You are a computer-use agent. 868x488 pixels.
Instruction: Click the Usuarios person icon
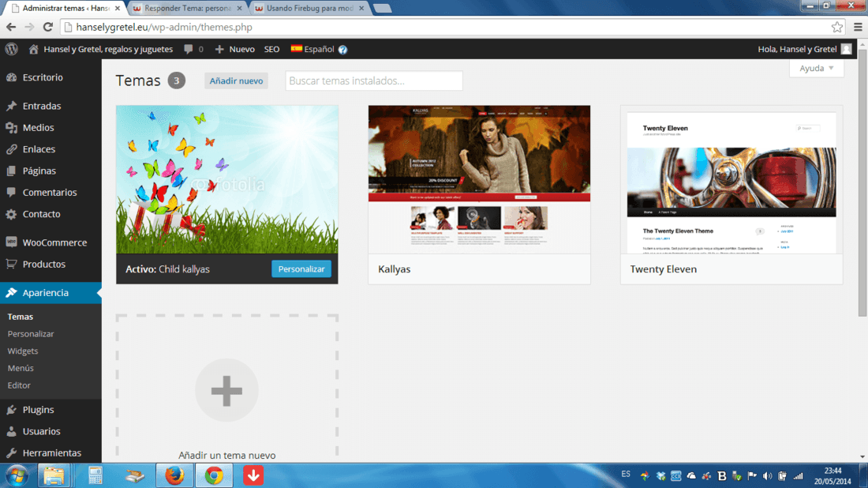tap(11, 431)
